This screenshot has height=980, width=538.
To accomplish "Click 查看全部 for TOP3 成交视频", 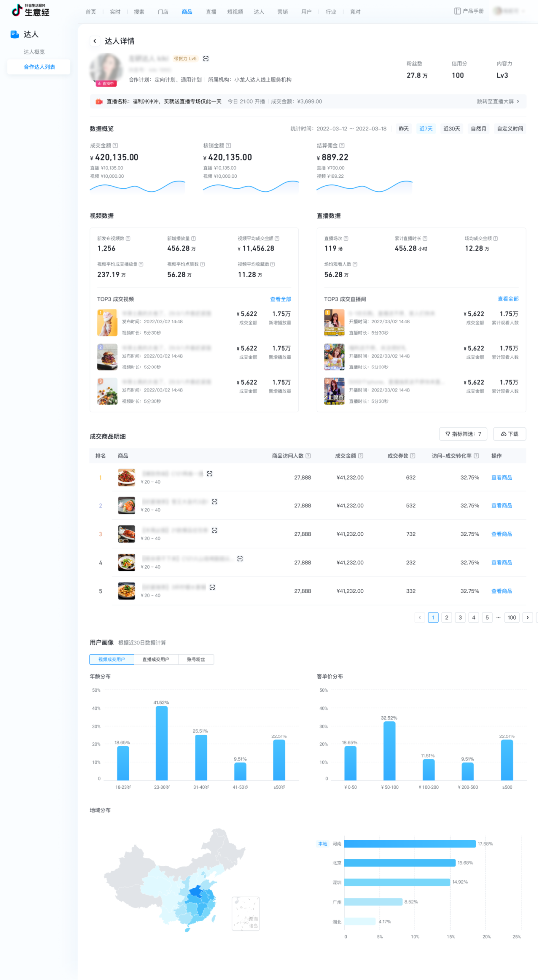I will point(280,299).
